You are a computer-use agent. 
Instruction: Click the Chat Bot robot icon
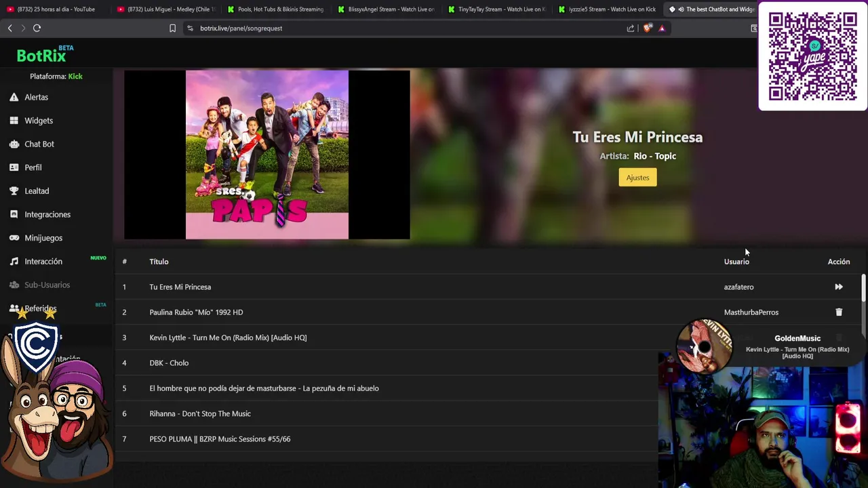(x=14, y=144)
